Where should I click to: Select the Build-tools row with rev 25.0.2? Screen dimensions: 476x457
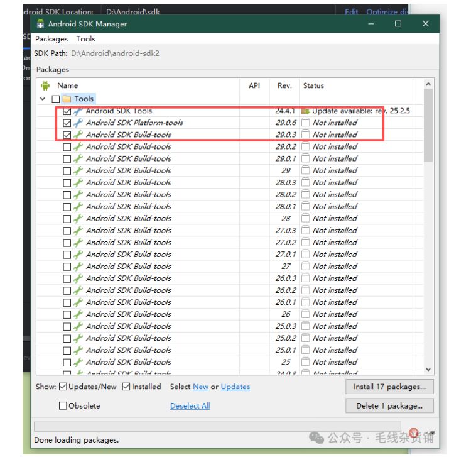230,338
